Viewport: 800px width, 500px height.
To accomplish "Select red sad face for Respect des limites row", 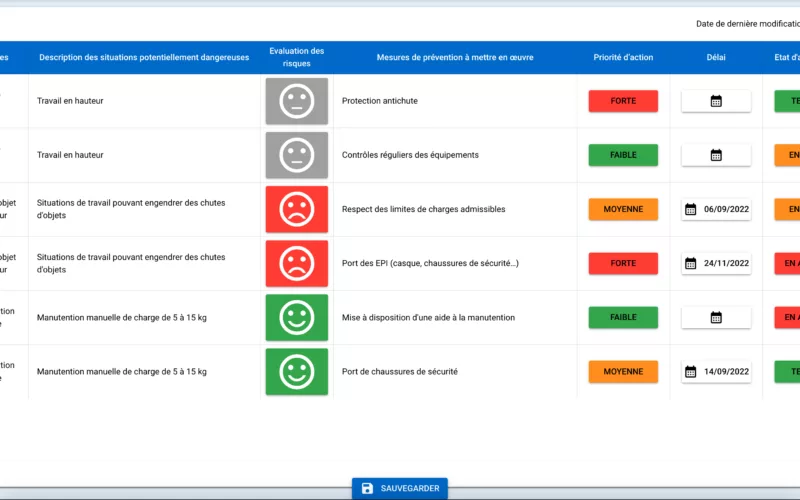I will pos(296,209).
